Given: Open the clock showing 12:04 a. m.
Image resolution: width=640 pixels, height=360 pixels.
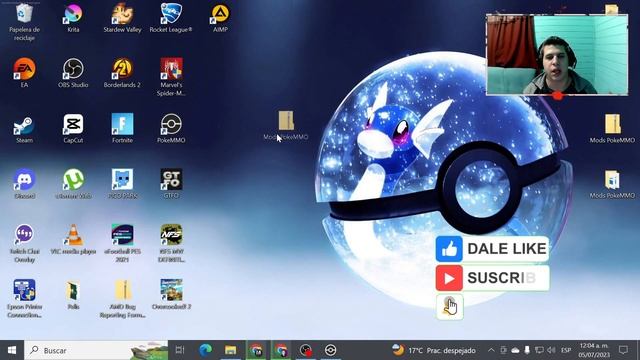Looking at the screenshot, I should tap(594, 350).
